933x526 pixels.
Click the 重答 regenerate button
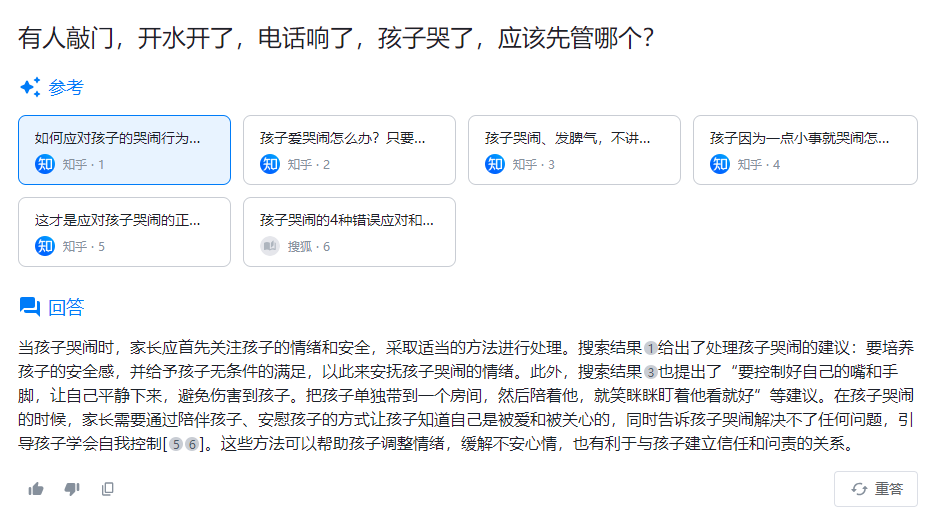[x=876, y=489]
